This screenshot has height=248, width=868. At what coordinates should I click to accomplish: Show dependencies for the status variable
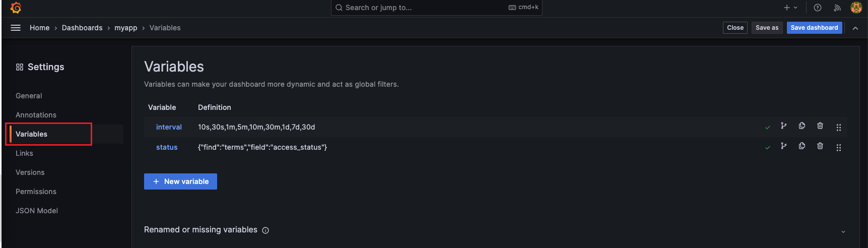[x=784, y=146]
